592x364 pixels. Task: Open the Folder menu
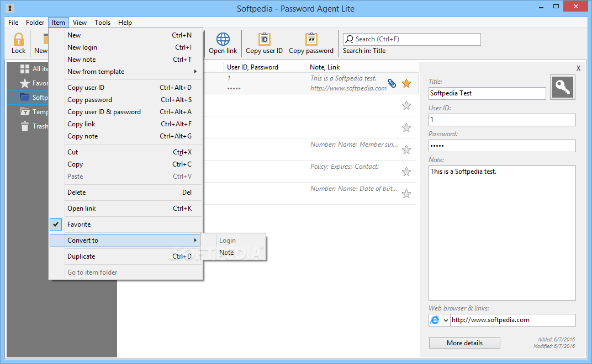(x=35, y=22)
